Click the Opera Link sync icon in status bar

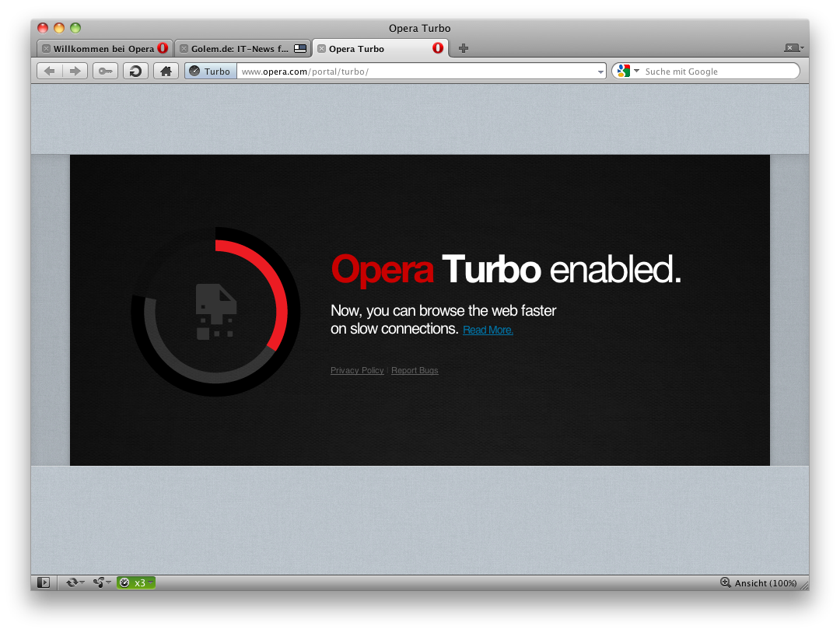click(x=72, y=582)
